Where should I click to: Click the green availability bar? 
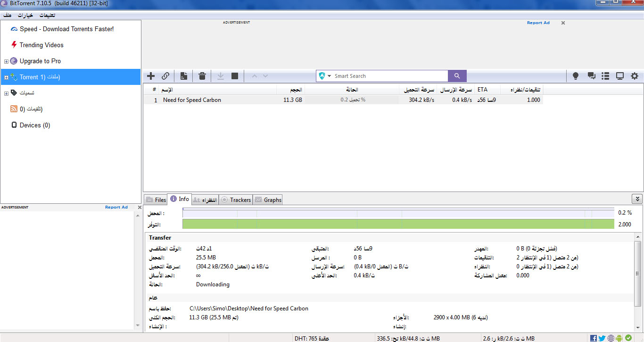pyautogui.click(x=398, y=225)
